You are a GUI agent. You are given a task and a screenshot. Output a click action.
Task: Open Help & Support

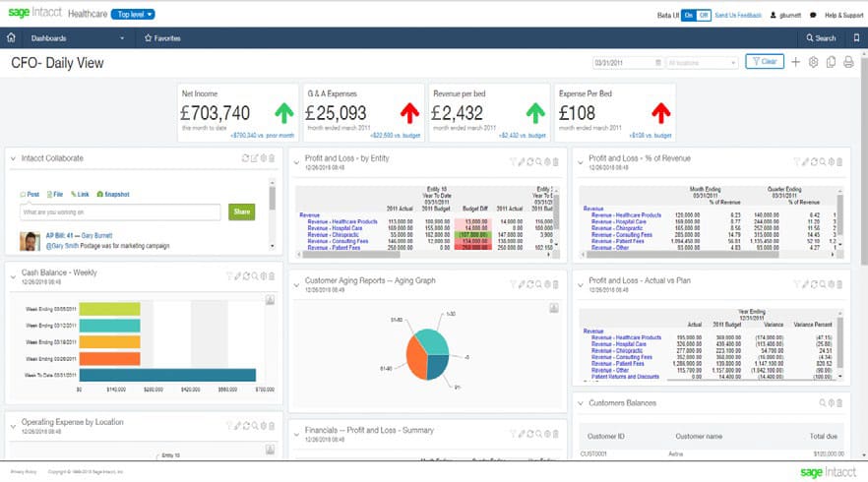point(843,15)
